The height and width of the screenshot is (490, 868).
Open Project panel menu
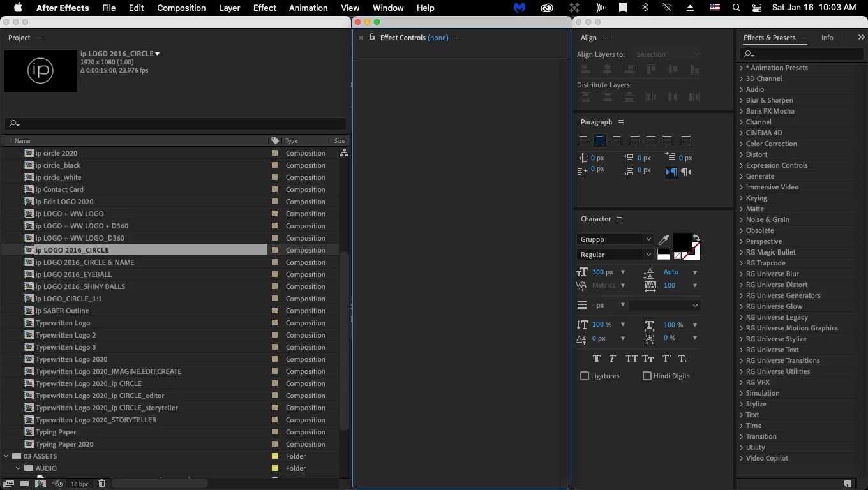pyautogui.click(x=39, y=38)
